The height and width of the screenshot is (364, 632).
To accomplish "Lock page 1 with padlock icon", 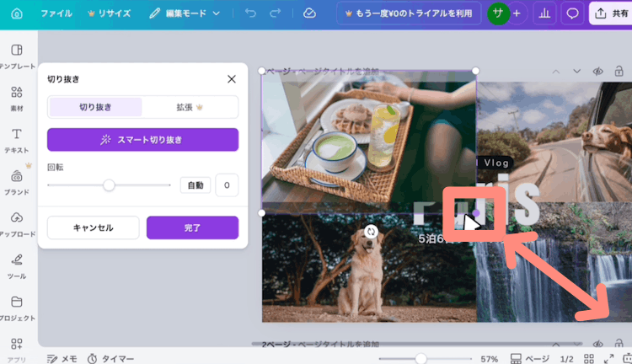I will [619, 72].
